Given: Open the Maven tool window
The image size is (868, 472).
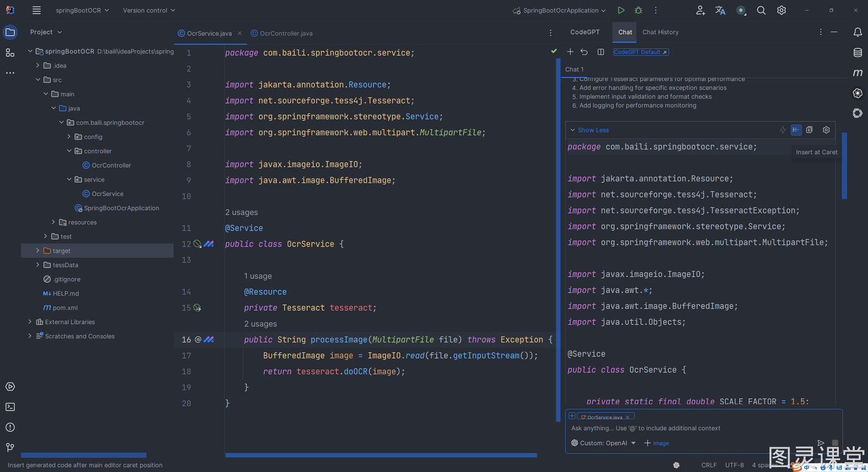Looking at the screenshot, I should coord(858,73).
